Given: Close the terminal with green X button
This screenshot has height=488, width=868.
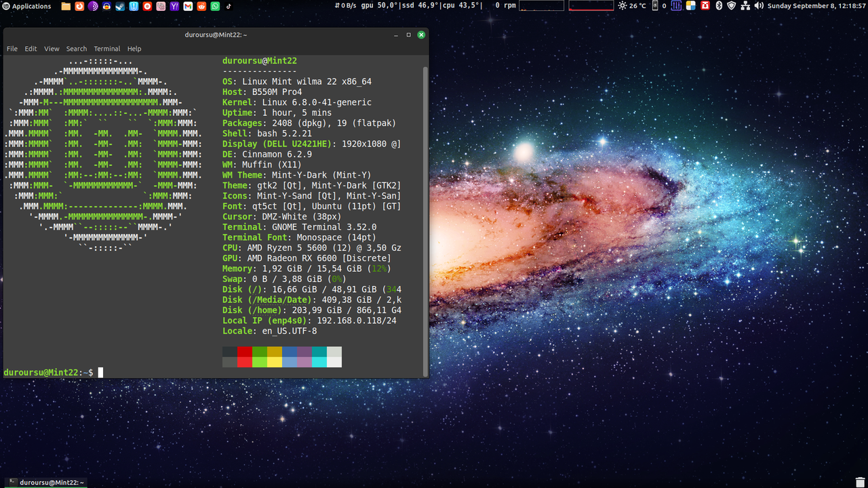Looking at the screenshot, I should point(421,35).
